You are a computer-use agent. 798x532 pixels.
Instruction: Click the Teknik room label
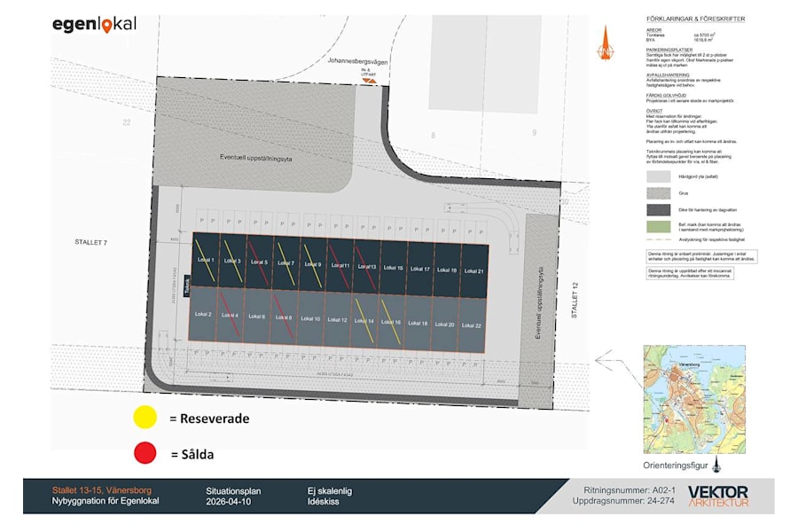tap(187, 286)
